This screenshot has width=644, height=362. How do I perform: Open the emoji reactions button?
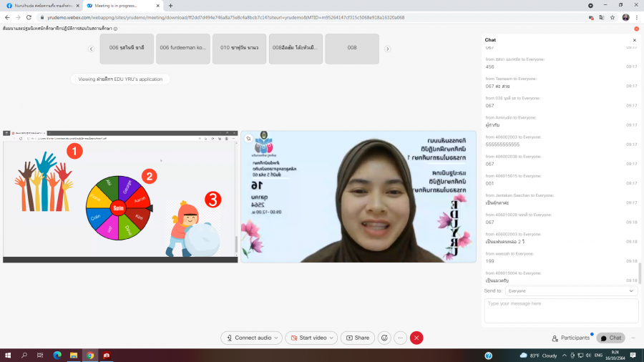point(384,338)
